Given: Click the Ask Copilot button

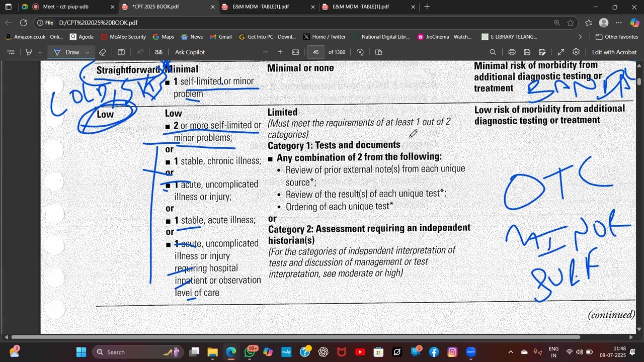Looking at the screenshot, I should coord(190,52).
